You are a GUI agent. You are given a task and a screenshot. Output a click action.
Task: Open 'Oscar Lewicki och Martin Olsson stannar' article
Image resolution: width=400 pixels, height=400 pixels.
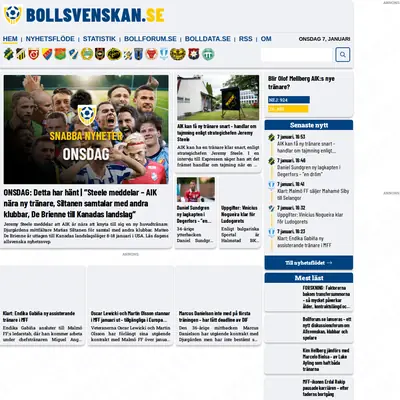point(130,316)
